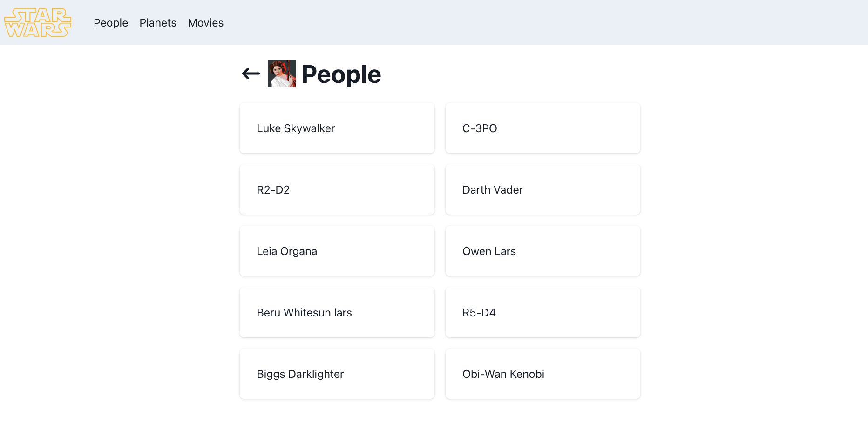Click the Leia portrait thumbnail
The width and height of the screenshot is (868, 437).
282,74
